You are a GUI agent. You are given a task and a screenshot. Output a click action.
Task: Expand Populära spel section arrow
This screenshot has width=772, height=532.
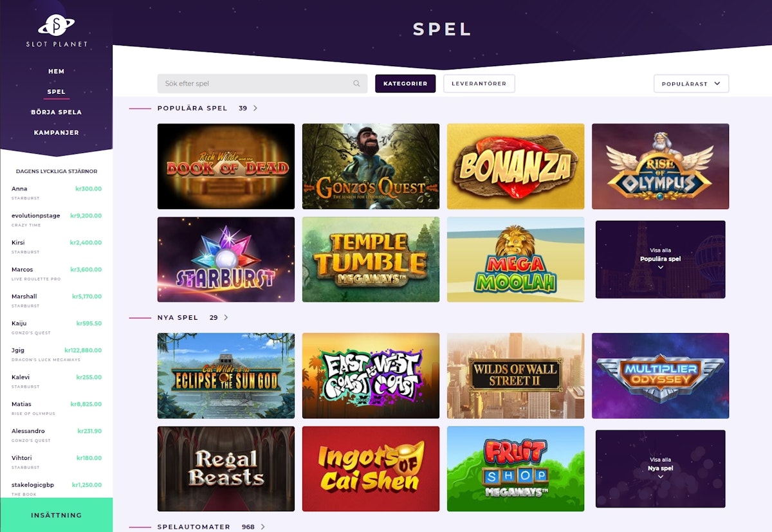255,108
